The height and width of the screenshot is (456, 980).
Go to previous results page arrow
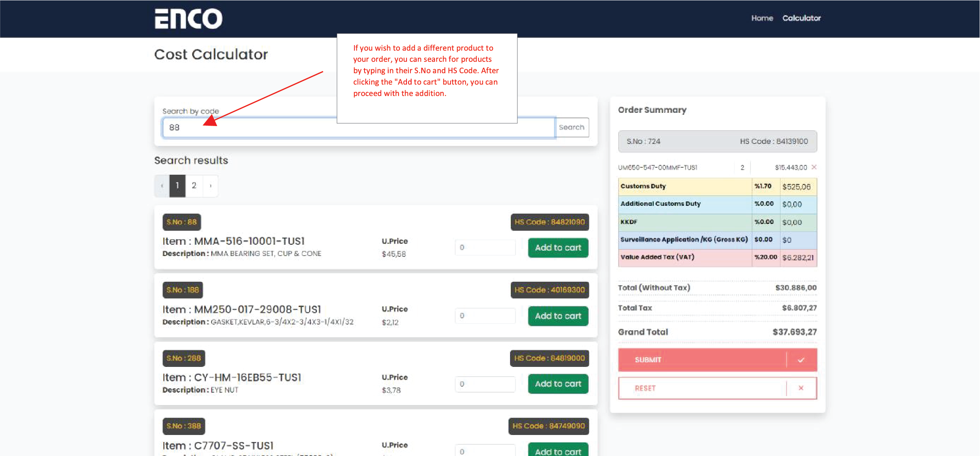coord(162,186)
